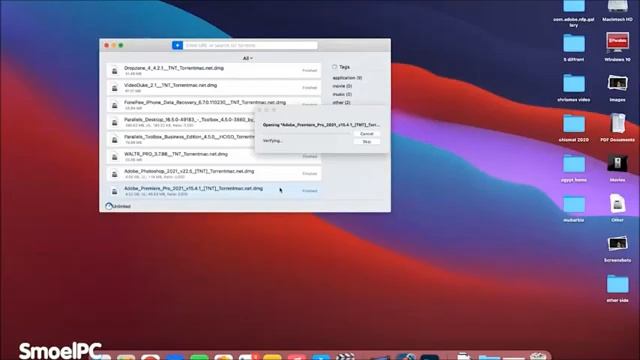Image resolution: width=640 pixels, height=360 pixels.
Task: Select the Parallels_Toolbox_Business_Edition download name
Action: (189, 137)
